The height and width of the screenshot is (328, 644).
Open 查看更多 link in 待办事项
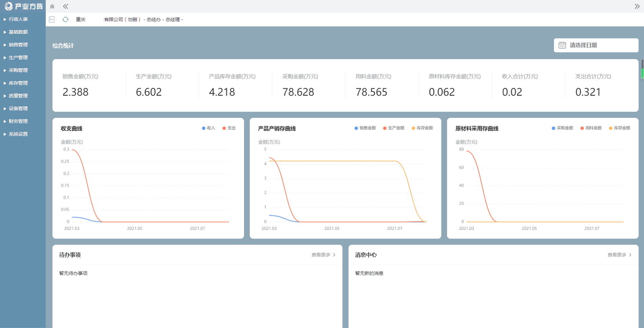point(321,255)
